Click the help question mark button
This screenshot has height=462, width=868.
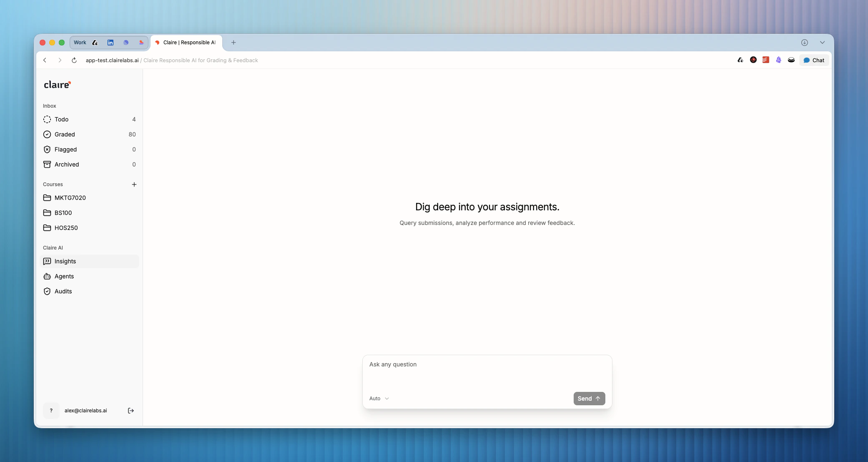51,411
